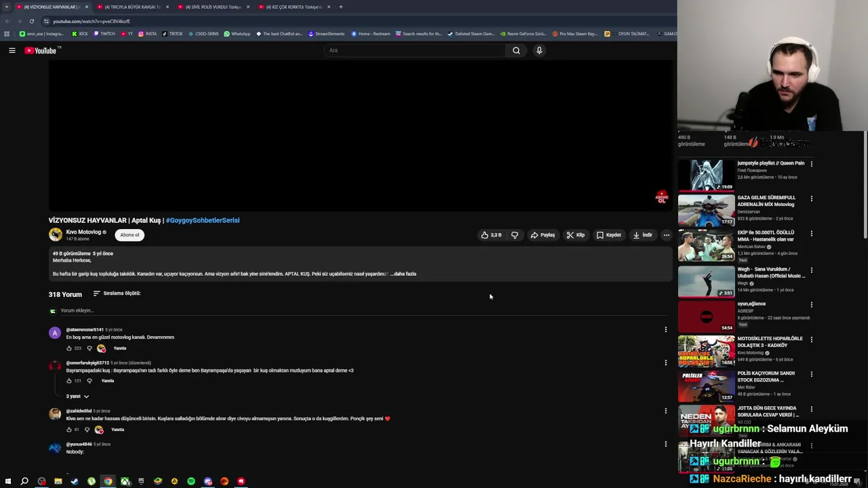
Task: Download the video with İndir
Action: (642, 235)
